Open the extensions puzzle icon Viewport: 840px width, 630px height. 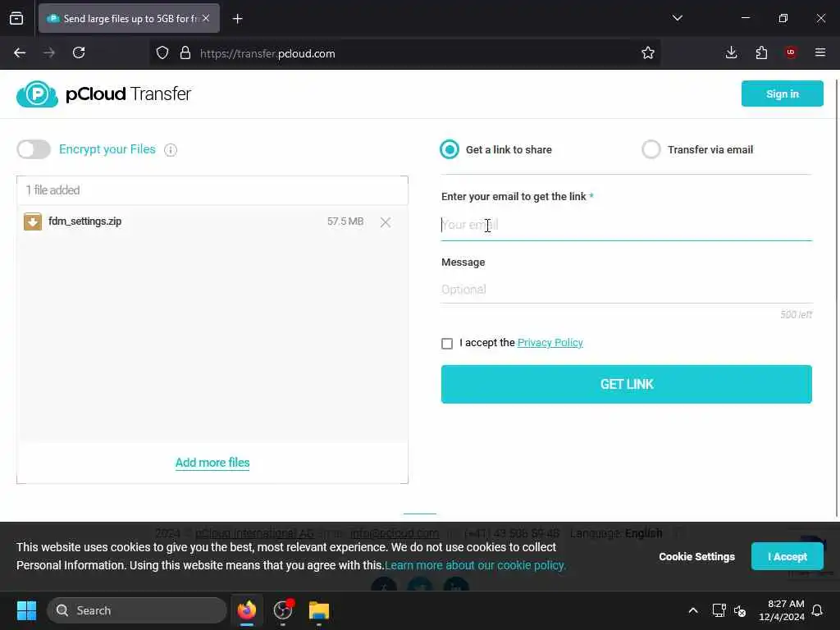click(761, 52)
